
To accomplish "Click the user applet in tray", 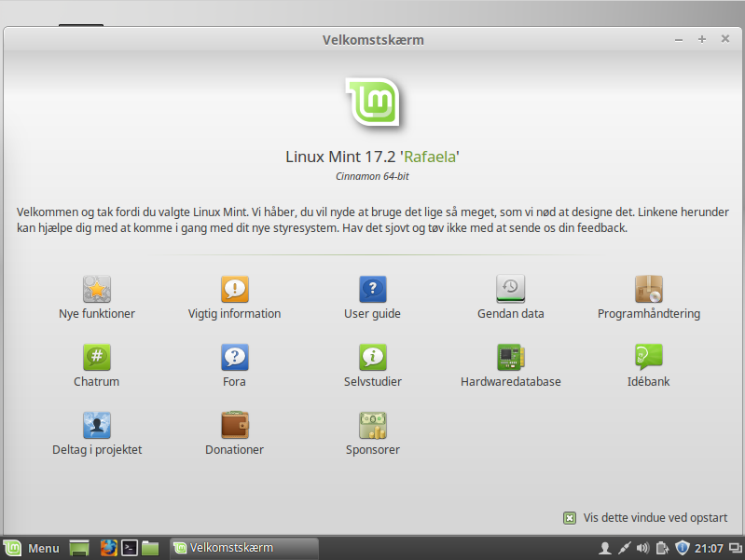I will (x=605, y=548).
